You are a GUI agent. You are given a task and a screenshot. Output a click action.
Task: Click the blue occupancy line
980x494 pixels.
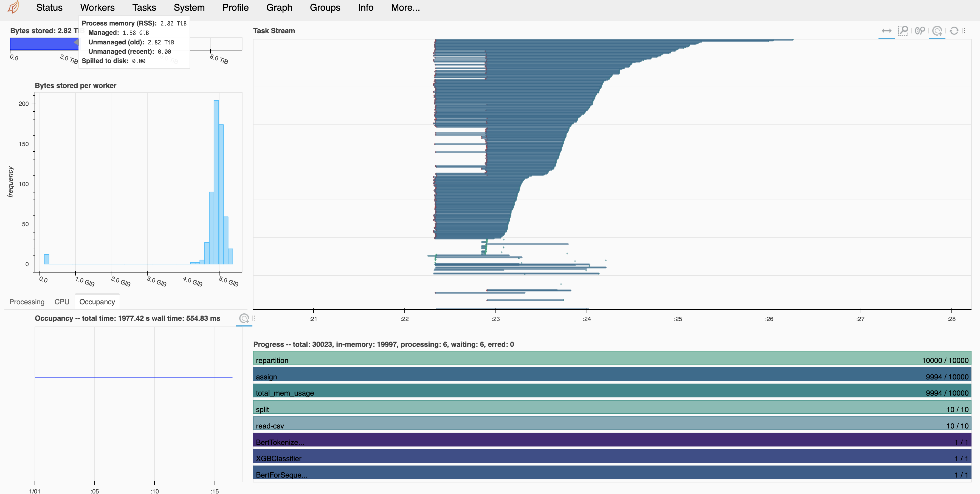(x=134, y=378)
